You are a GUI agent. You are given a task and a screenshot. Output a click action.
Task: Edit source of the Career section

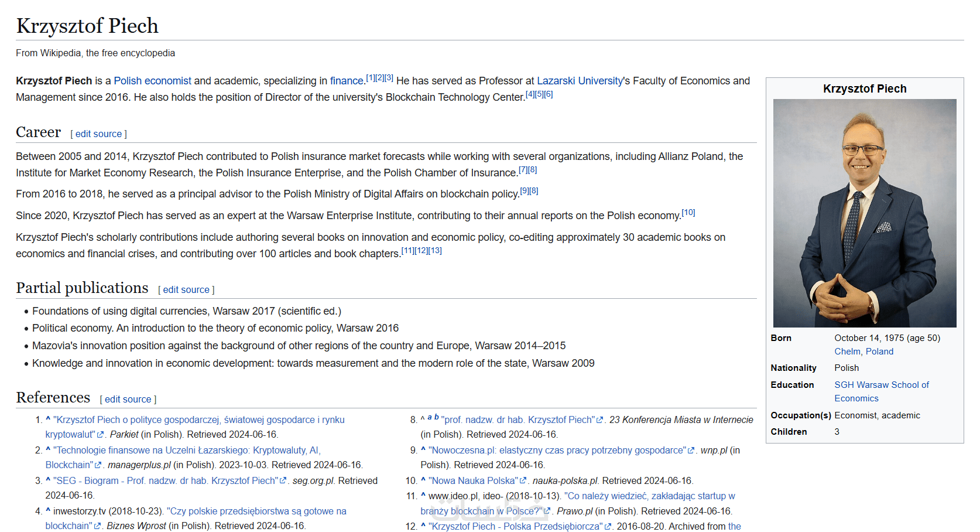click(98, 134)
